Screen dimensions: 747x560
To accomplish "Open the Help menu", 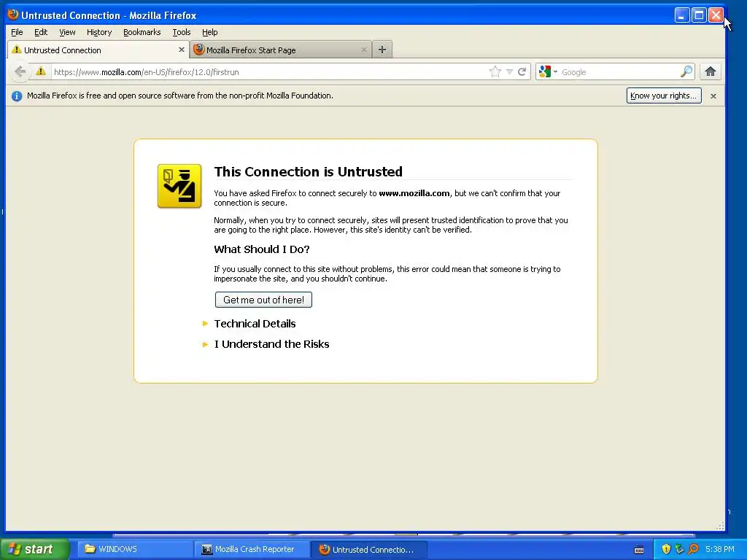I will 209,32.
